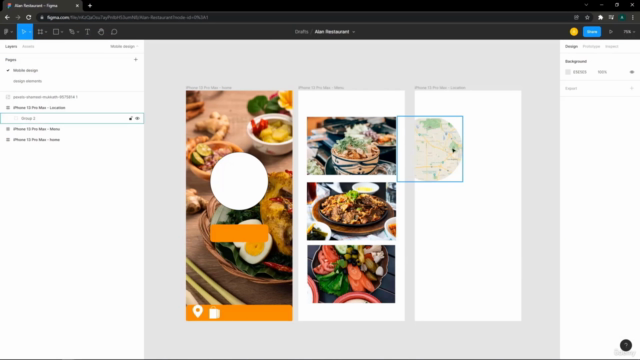Select the Comment tool
Image resolution: width=640 pixels, height=360 pixels.
point(114,31)
